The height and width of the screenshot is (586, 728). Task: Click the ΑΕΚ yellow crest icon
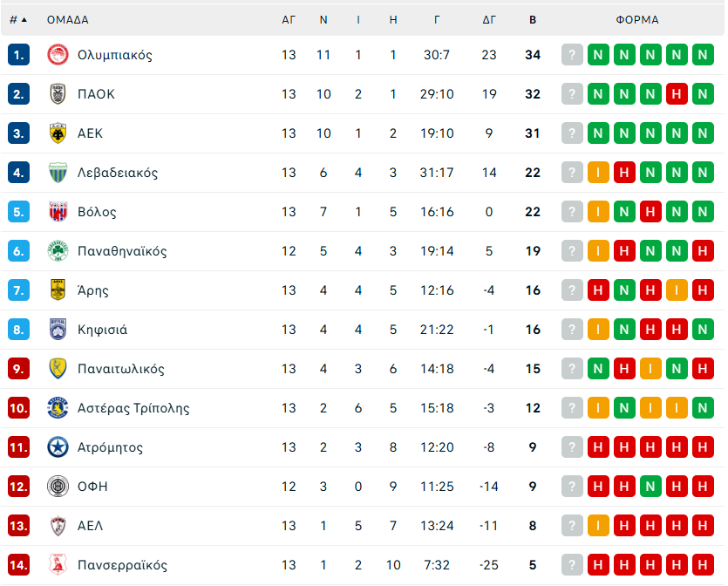coord(58,133)
